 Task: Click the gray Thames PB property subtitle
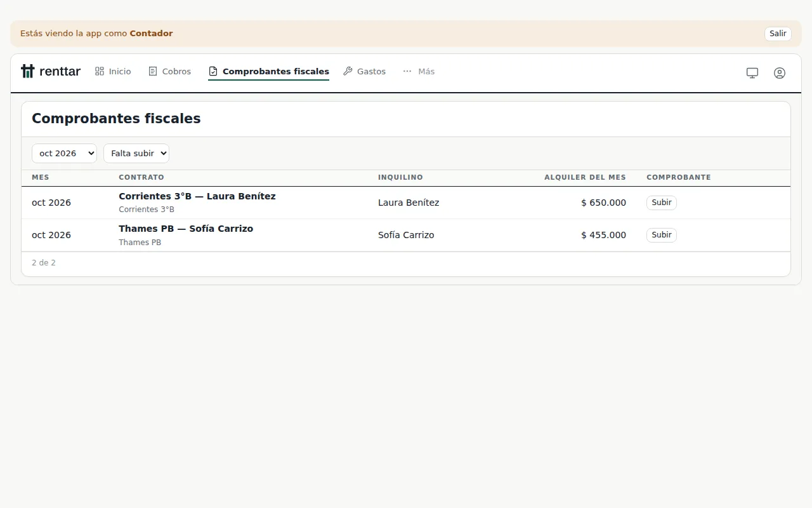click(x=140, y=243)
